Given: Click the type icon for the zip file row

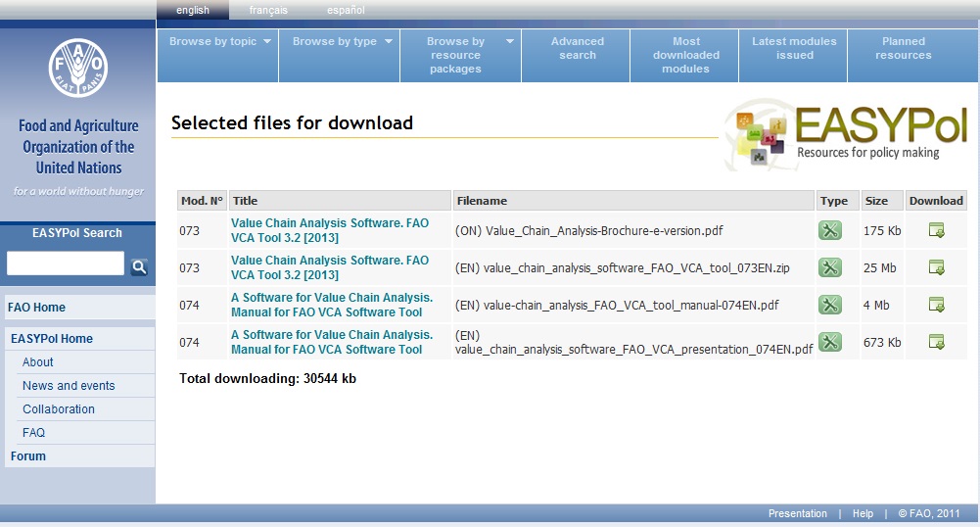Looking at the screenshot, I should [x=830, y=267].
